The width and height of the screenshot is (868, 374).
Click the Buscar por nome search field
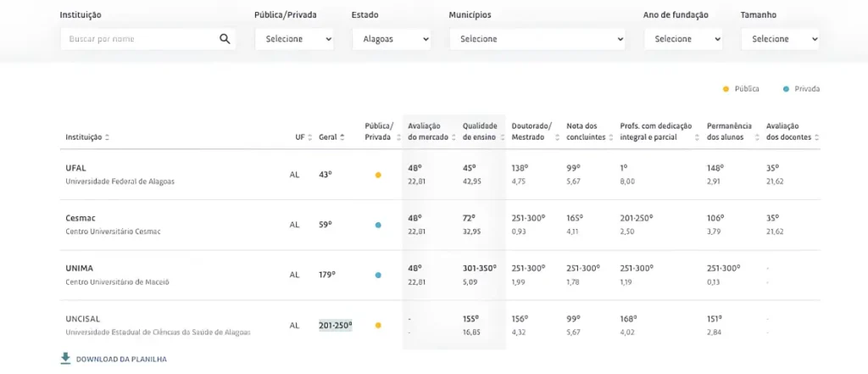click(x=138, y=39)
